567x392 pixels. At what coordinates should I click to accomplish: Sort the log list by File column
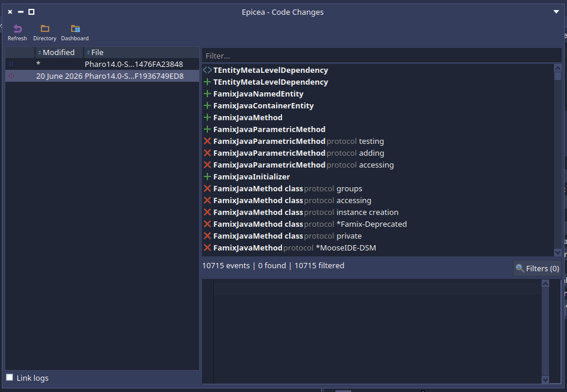click(142, 52)
